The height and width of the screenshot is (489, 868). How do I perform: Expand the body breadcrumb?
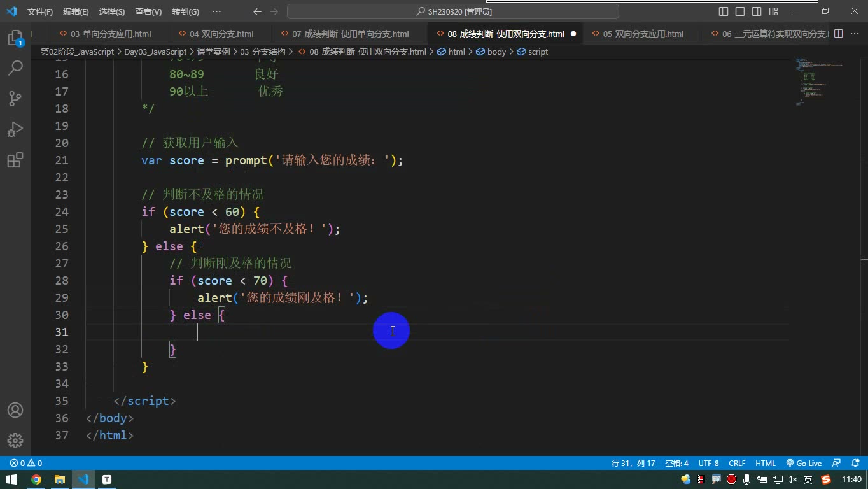491,52
